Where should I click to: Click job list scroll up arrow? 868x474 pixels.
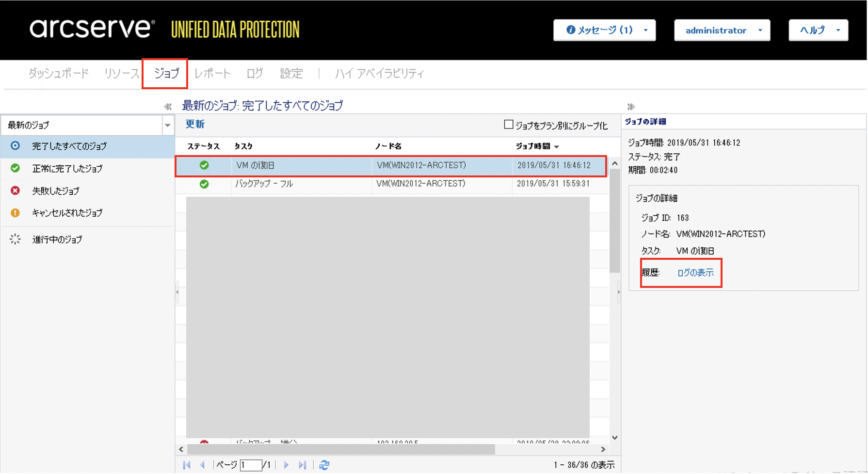615,164
